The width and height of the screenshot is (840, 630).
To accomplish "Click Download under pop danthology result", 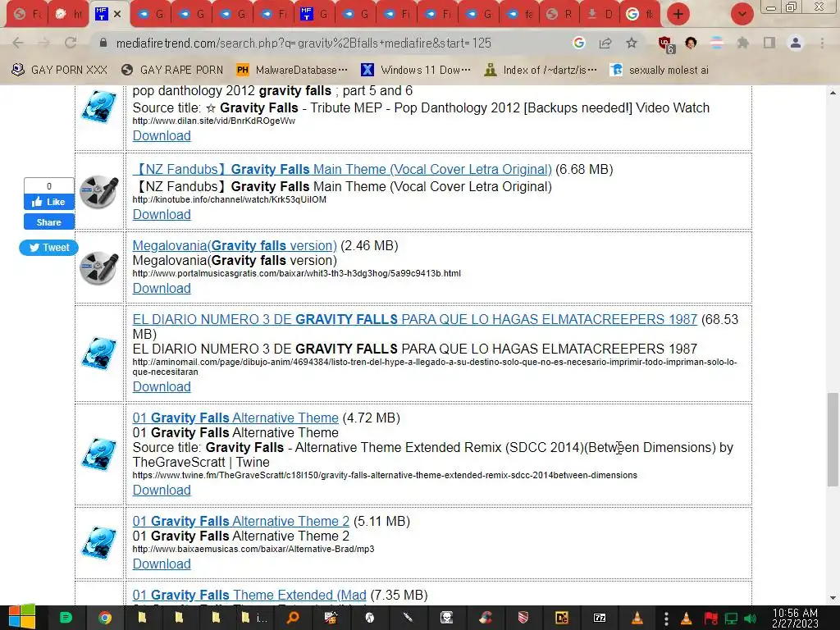I will 162,135.
